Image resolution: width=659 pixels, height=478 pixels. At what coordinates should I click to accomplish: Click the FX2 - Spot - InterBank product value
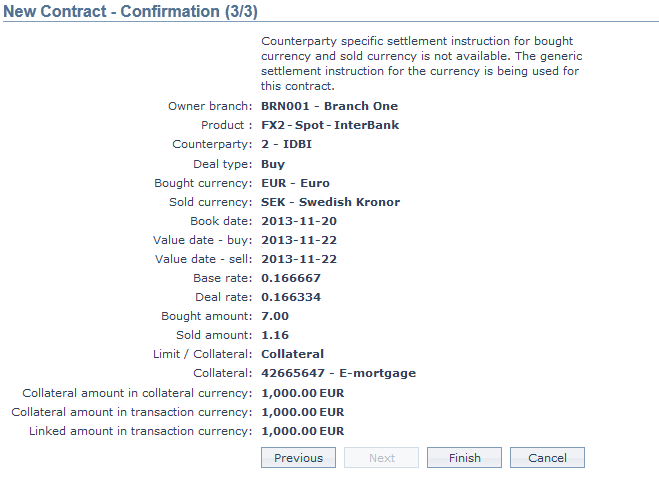(330, 125)
